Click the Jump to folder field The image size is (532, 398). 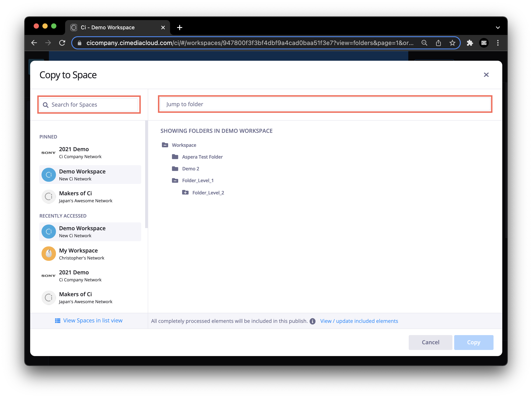coord(325,104)
